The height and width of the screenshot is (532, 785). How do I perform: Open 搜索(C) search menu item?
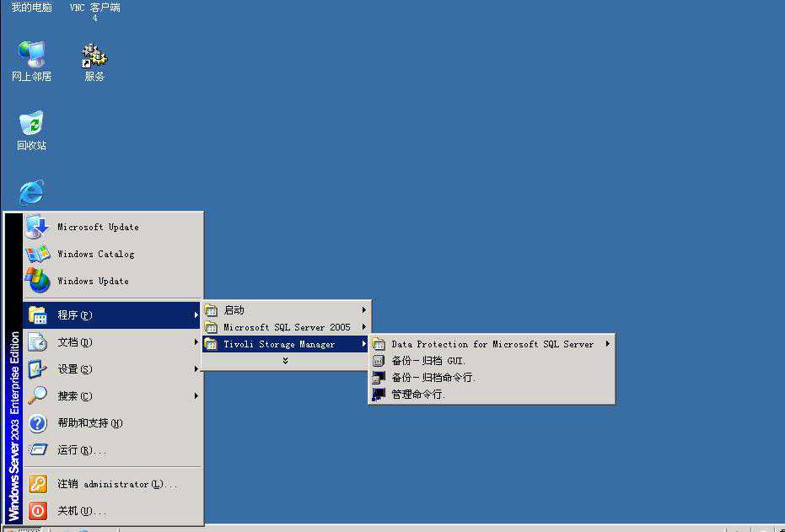(75, 396)
